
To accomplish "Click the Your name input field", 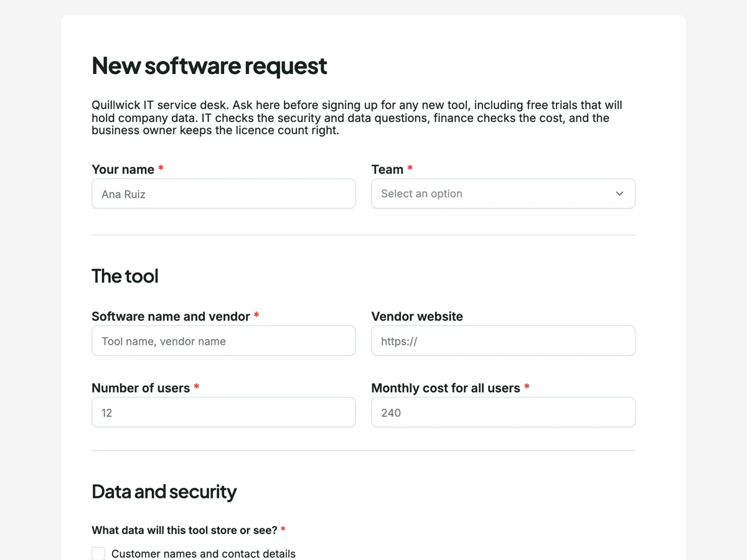I will click(223, 194).
